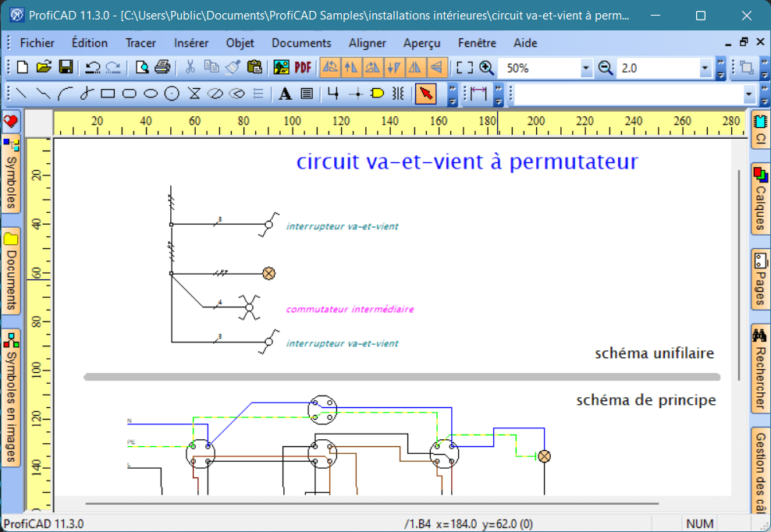
Task: Open the 50% zoom level dropdown
Action: (x=585, y=68)
